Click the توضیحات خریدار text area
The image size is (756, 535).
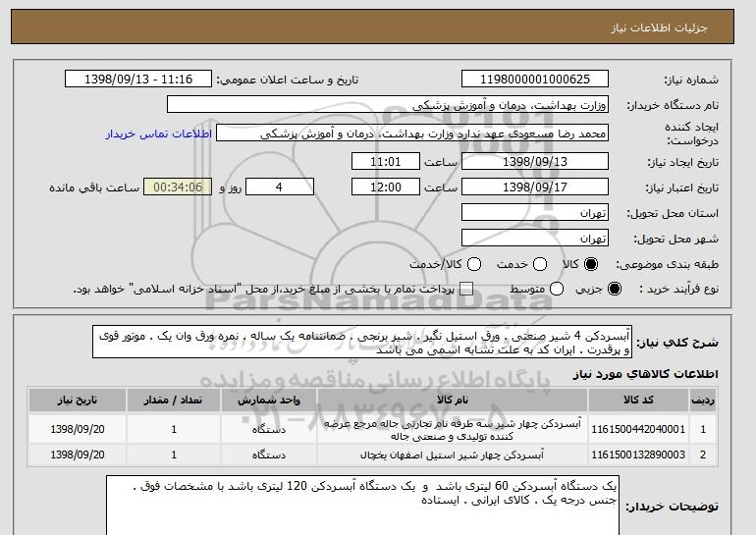point(362,506)
